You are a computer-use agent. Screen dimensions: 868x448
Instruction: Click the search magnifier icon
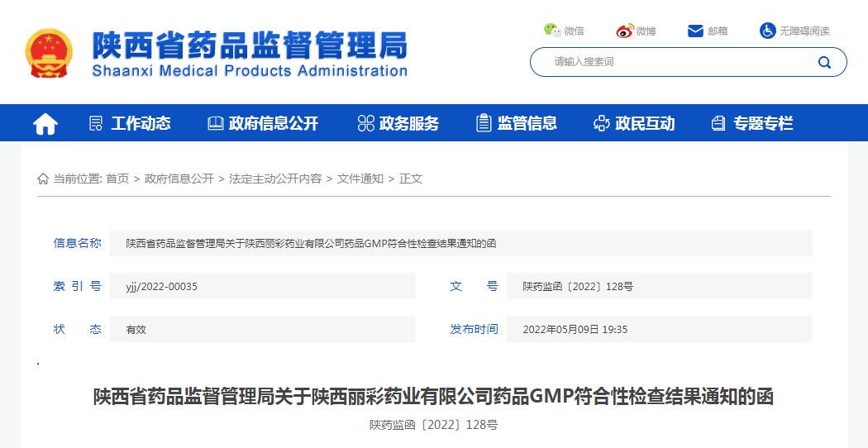click(824, 62)
